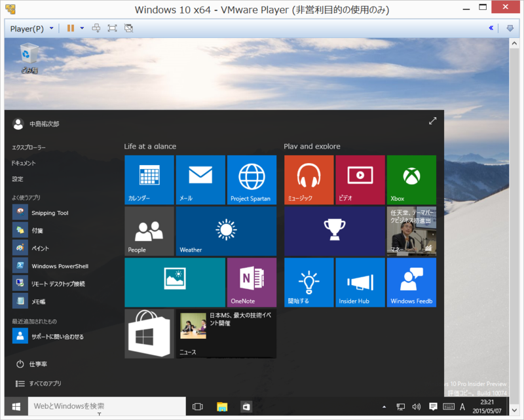The height and width of the screenshot is (420, 524).
Task: Pause the virtual machine
Action: [x=70, y=28]
